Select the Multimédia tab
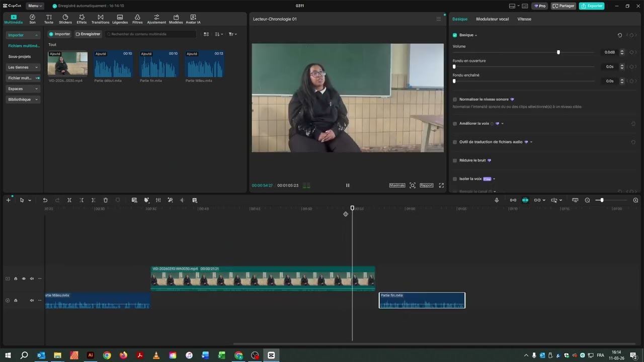Screen dimensions: 644x362 tap(14, 19)
